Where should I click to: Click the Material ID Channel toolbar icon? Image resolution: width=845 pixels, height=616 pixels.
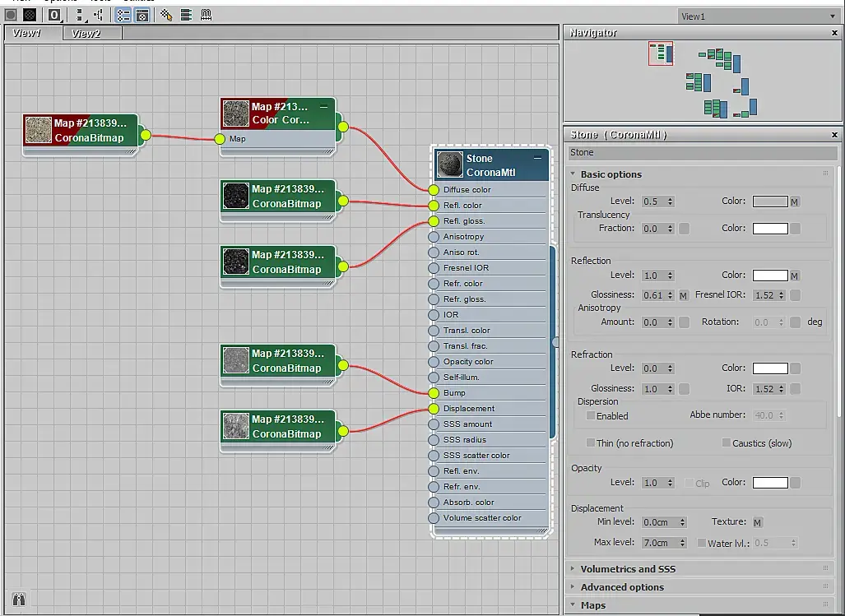click(x=53, y=15)
